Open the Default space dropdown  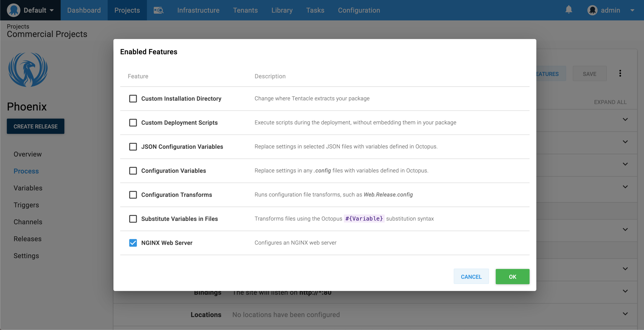tap(30, 10)
